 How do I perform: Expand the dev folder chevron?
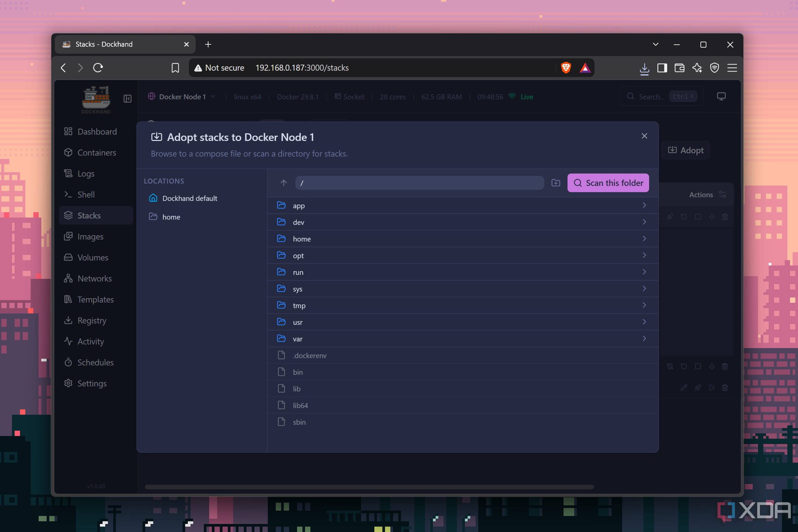644,222
